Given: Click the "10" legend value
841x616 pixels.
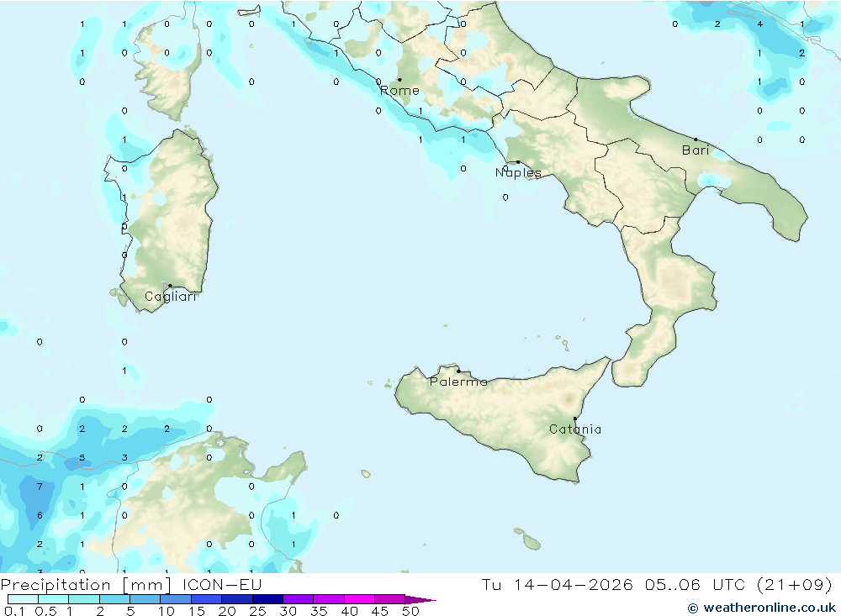Looking at the screenshot, I should (167, 611).
